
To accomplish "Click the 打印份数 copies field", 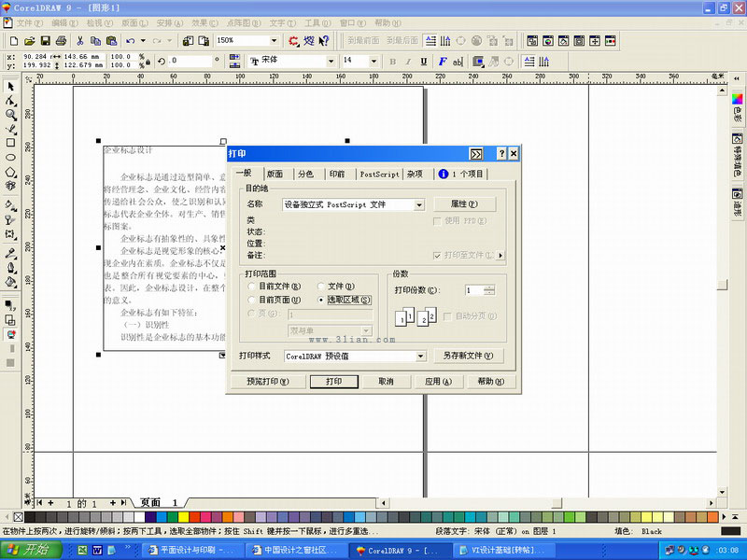I will 474,290.
